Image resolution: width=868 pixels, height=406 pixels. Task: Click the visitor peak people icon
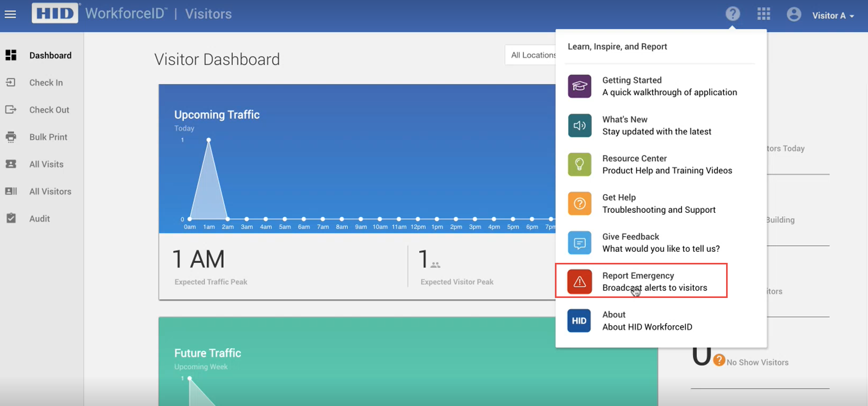[435, 264]
